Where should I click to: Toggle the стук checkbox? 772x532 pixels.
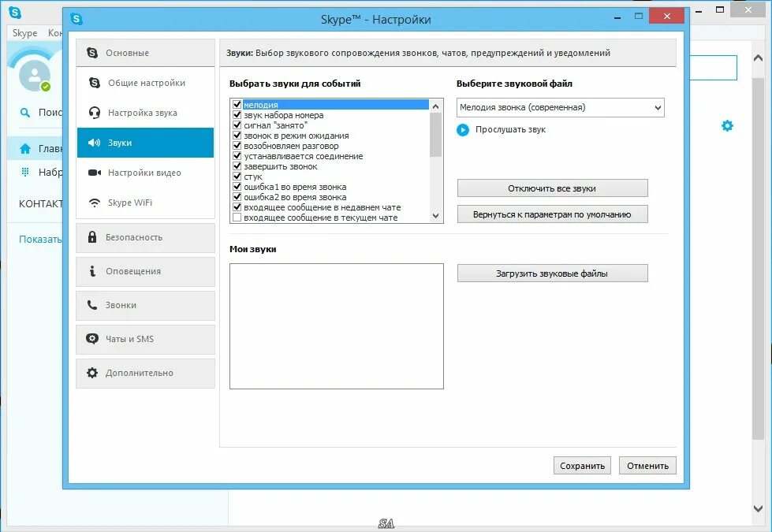(237, 177)
